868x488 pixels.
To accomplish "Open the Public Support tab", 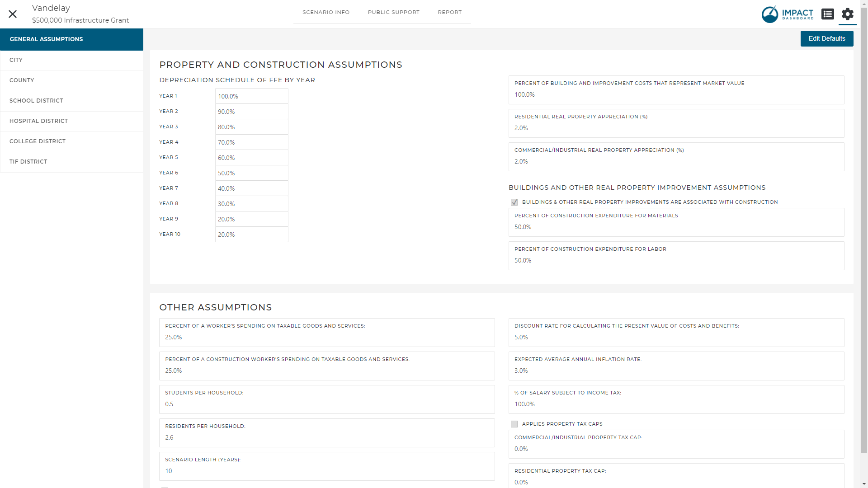I will tap(394, 12).
